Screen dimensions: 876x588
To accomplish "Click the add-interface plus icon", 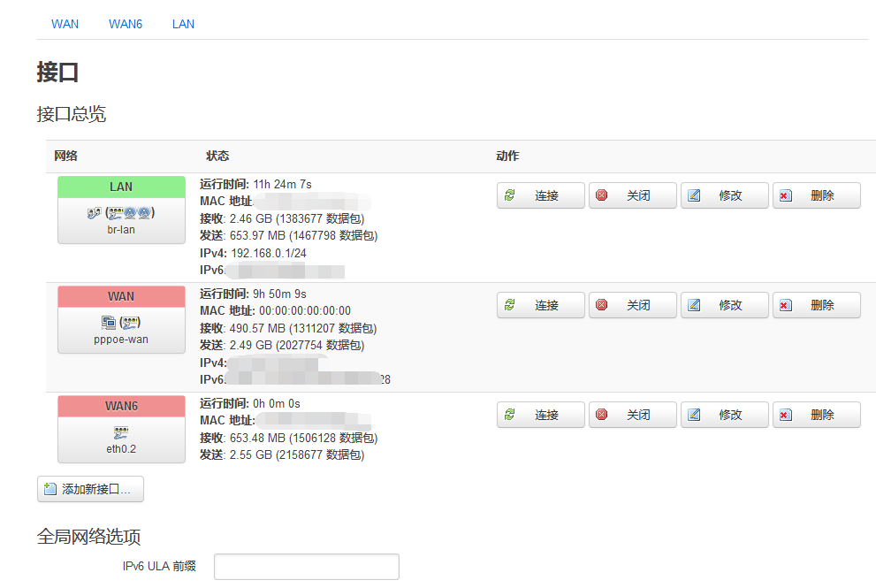I will point(50,489).
